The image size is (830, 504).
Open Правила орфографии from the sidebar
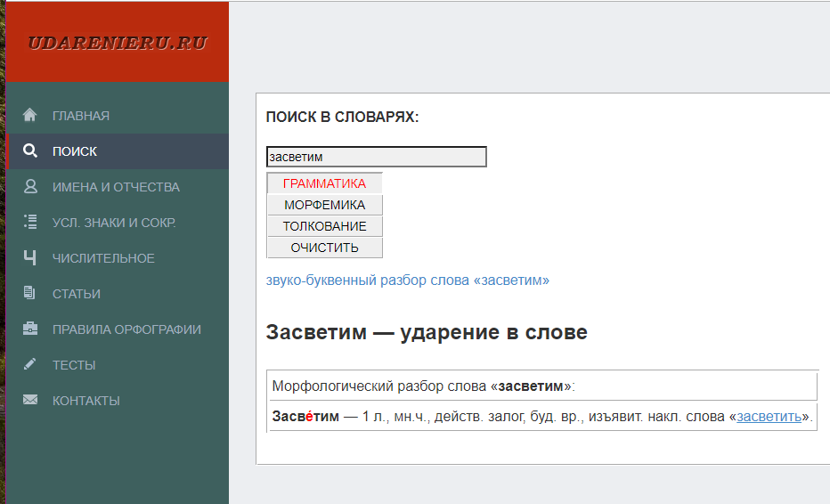pos(126,329)
